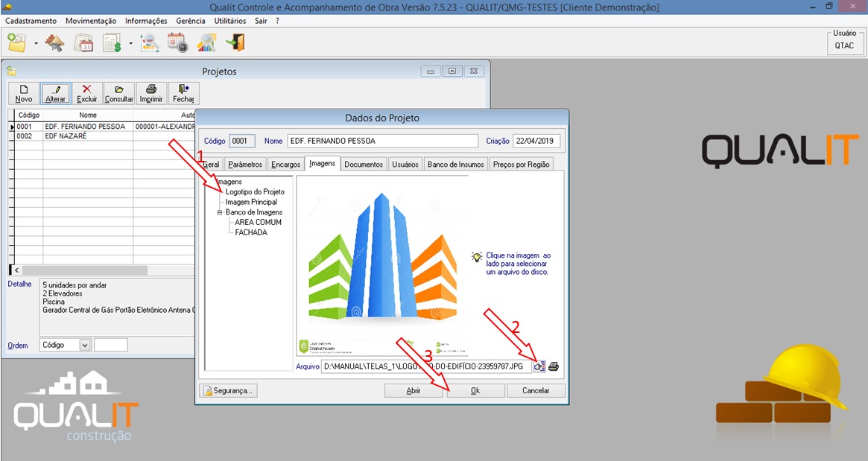Click the browse file icon beside Arquivo
The height and width of the screenshot is (461, 868).
point(539,366)
